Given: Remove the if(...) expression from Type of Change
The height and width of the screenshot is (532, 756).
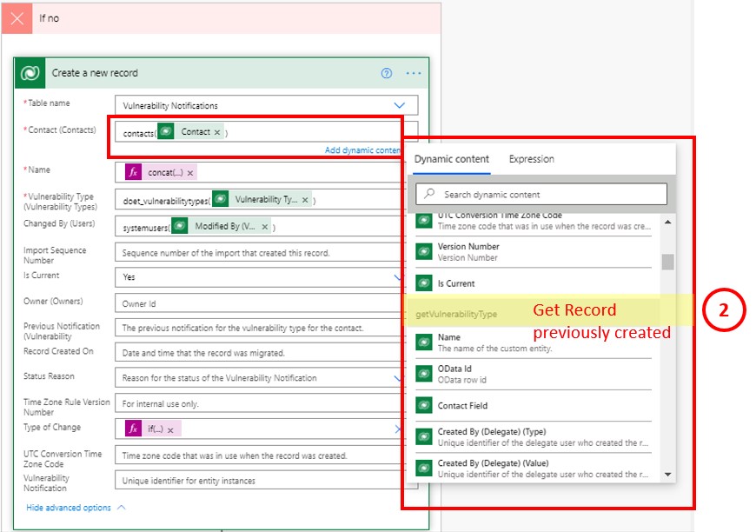Looking at the screenshot, I should pos(170,429).
